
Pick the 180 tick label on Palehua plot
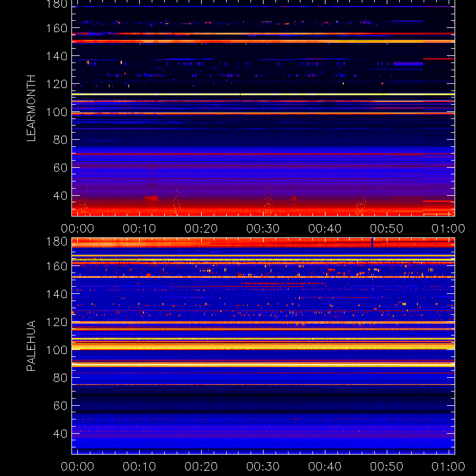coord(57,242)
